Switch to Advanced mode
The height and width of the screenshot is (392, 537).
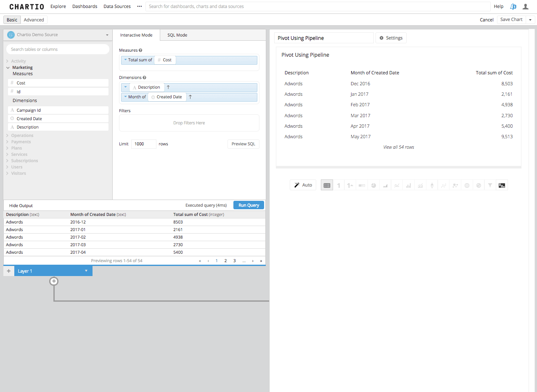coord(34,20)
